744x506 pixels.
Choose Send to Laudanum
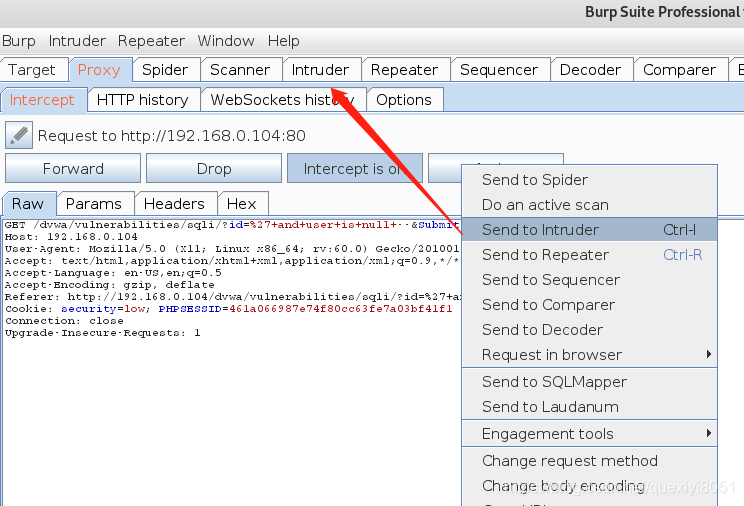click(x=589, y=407)
